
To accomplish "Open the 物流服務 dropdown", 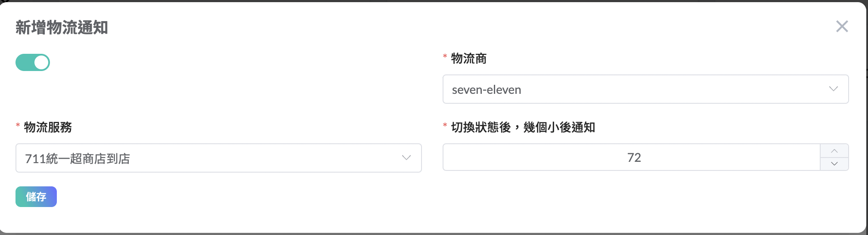I will click(218, 158).
